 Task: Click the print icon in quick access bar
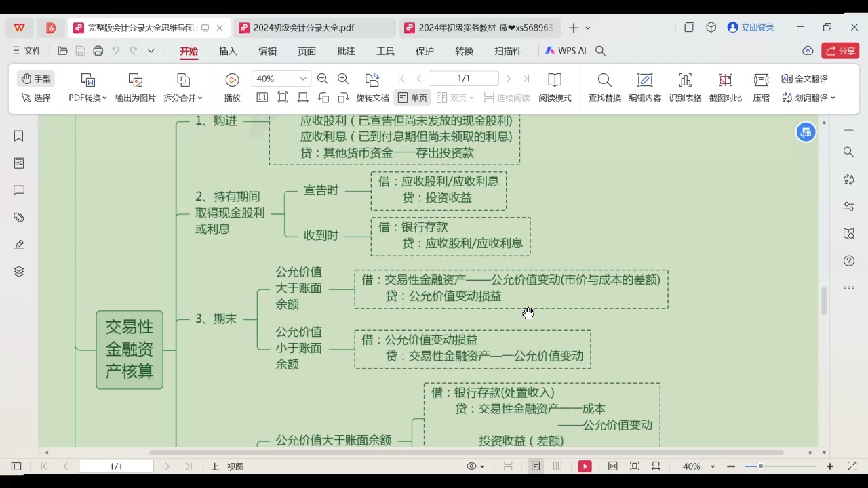pyautogui.click(x=98, y=51)
